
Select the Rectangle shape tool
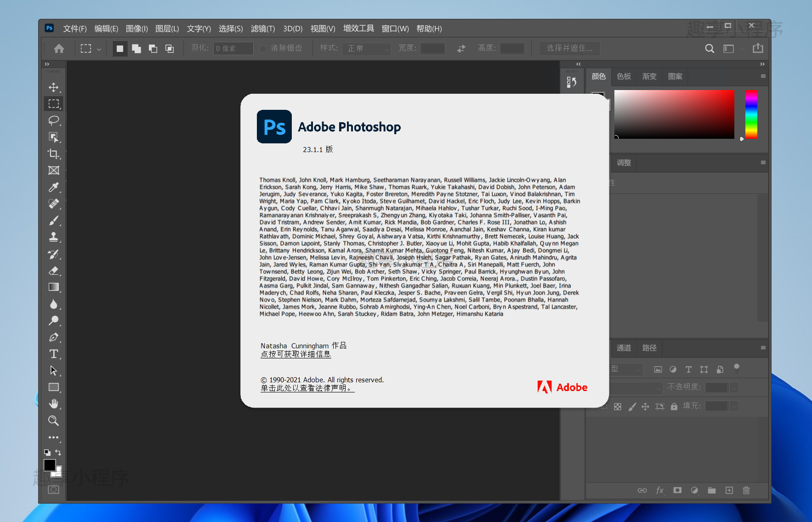point(54,387)
